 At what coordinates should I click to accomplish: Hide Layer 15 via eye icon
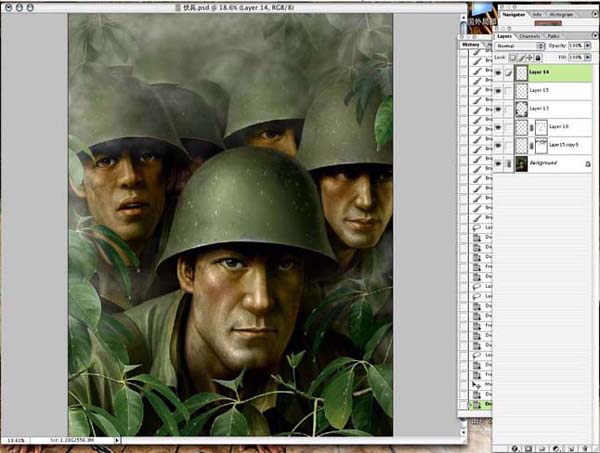(x=498, y=91)
